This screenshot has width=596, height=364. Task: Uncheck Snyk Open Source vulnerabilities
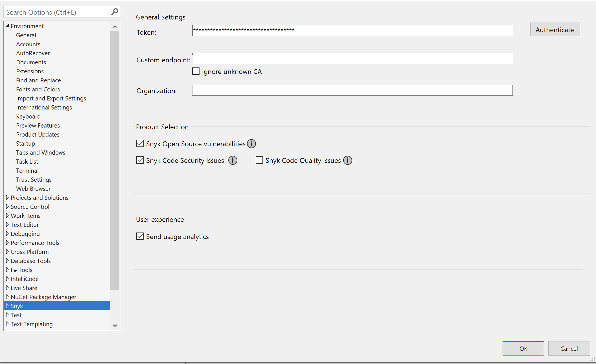tap(140, 143)
